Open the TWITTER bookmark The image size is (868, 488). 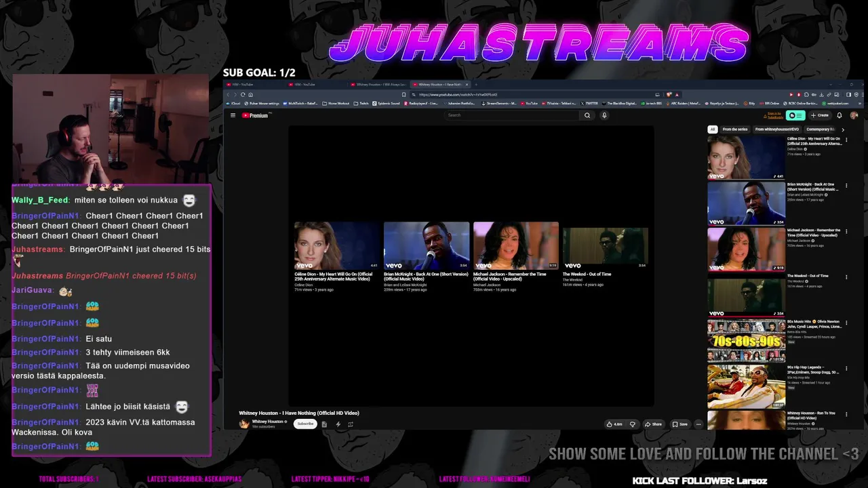coord(589,104)
